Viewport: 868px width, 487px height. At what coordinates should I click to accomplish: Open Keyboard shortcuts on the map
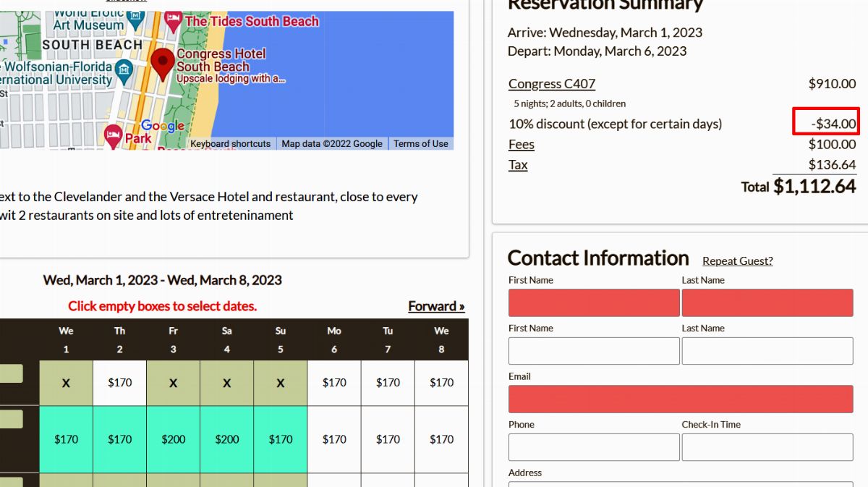tap(230, 143)
